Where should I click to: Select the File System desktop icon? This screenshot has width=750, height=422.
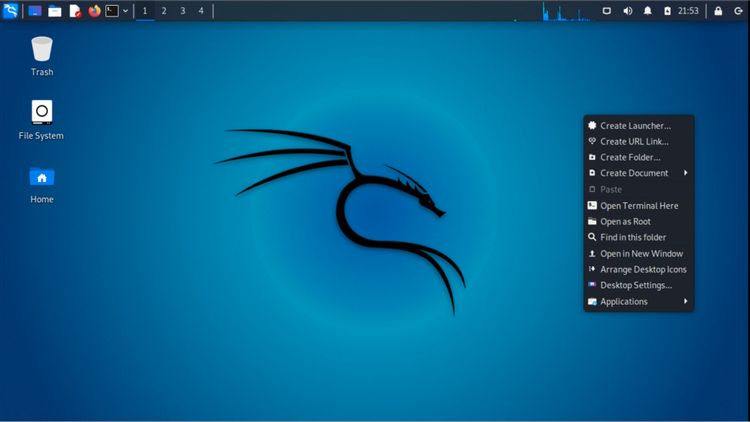point(41,120)
